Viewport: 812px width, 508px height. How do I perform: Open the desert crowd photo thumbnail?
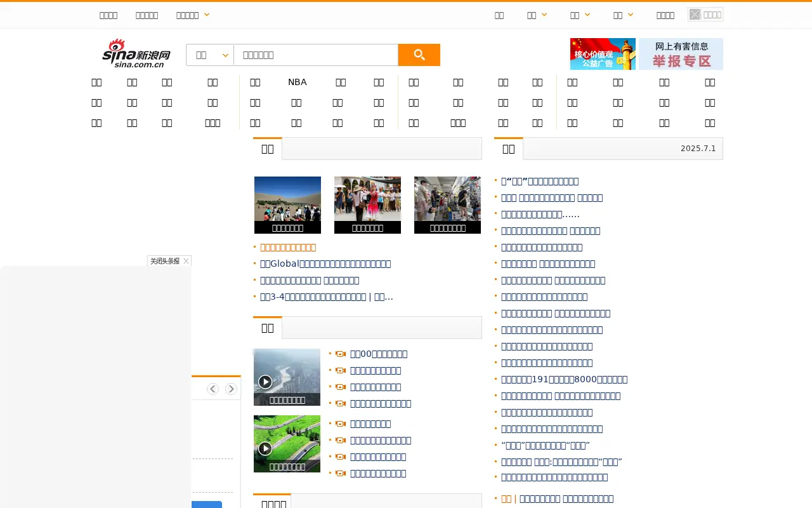pos(287,205)
